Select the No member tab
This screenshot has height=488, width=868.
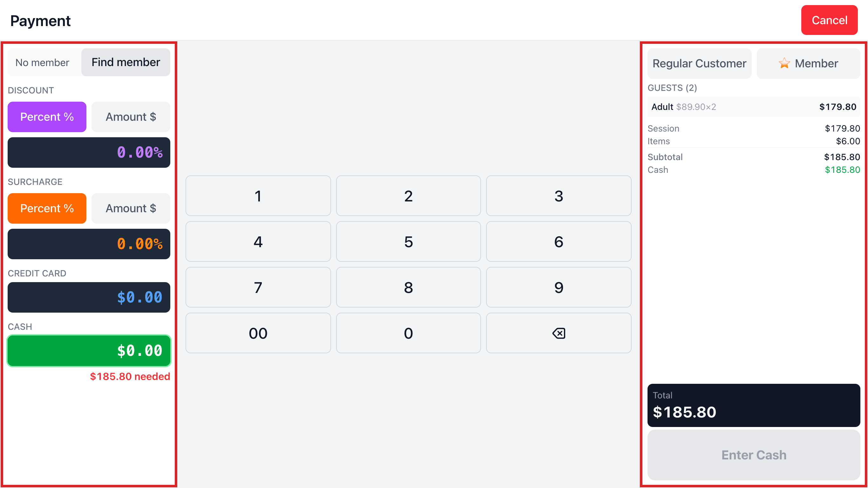point(43,62)
